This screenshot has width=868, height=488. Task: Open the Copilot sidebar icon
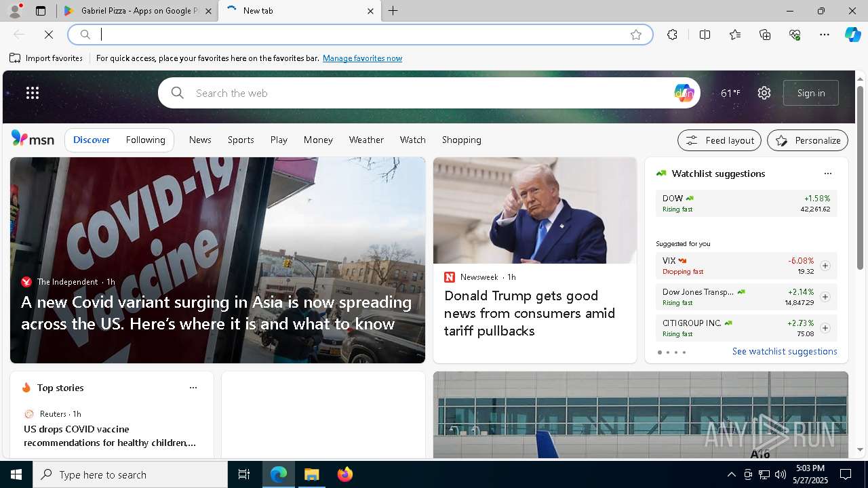[x=852, y=35]
